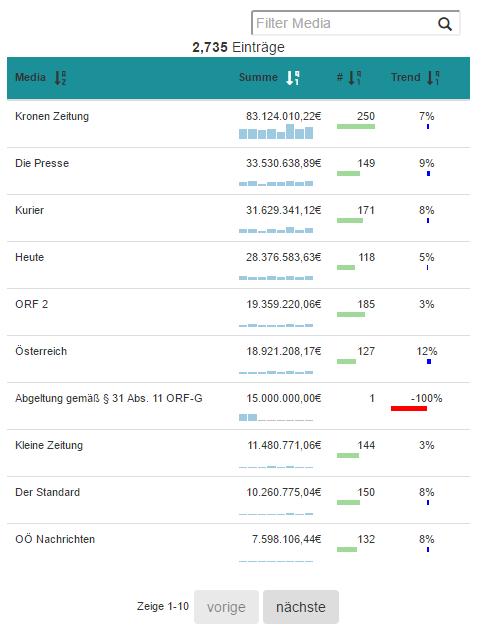This screenshot has height=635, width=477.
Task: Sort by Trend column icon
Action: (x=433, y=77)
